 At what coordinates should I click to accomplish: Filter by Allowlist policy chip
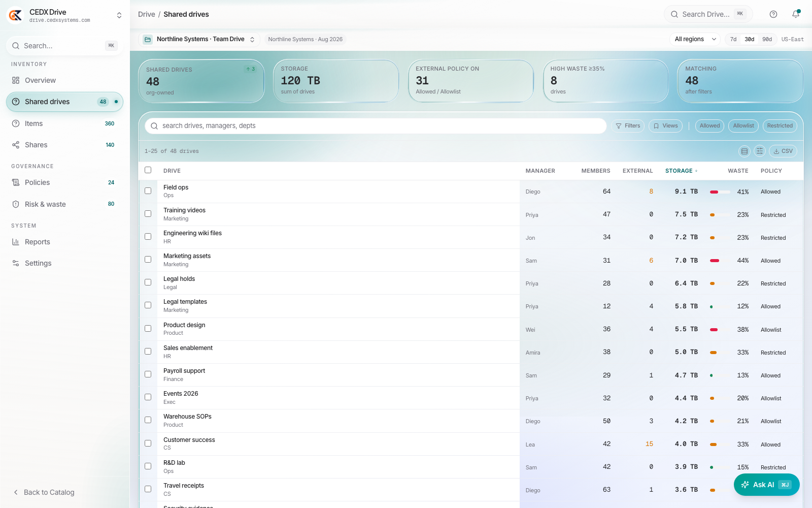[x=743, y=126]
